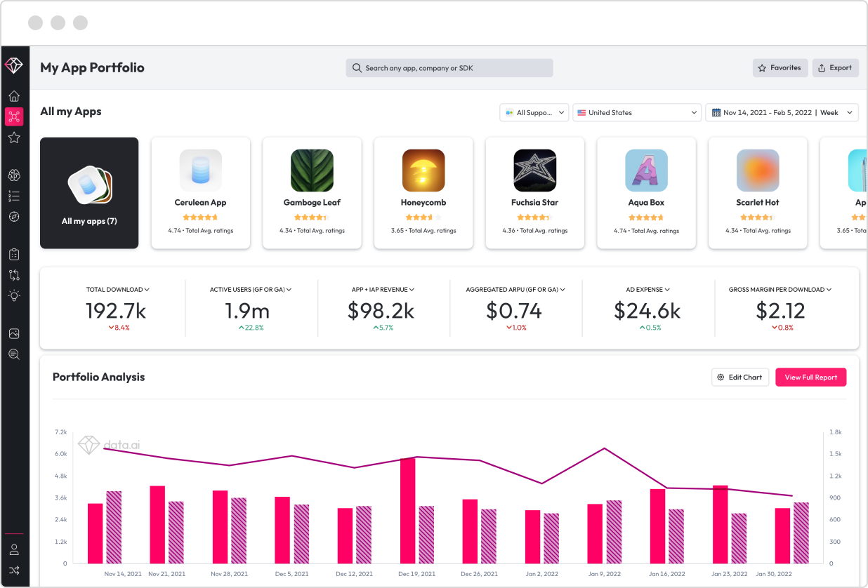Open the date range Week dropdown

coord(782,112)
